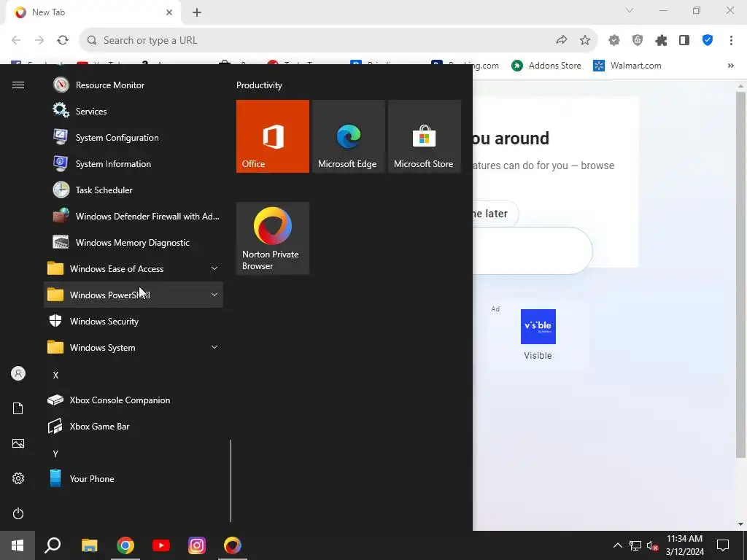
Task: Launch System Configuration
Action: point(133,138)
